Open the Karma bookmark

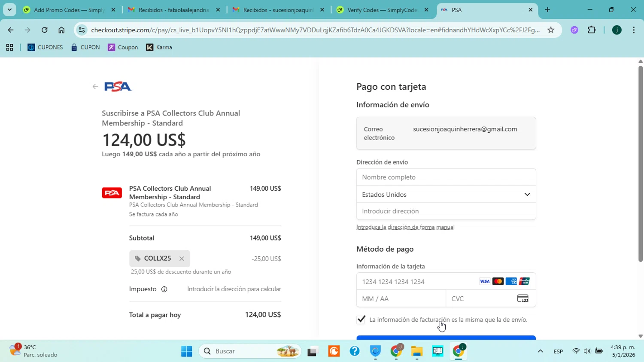pyautogui.click(x=159, y=48)
